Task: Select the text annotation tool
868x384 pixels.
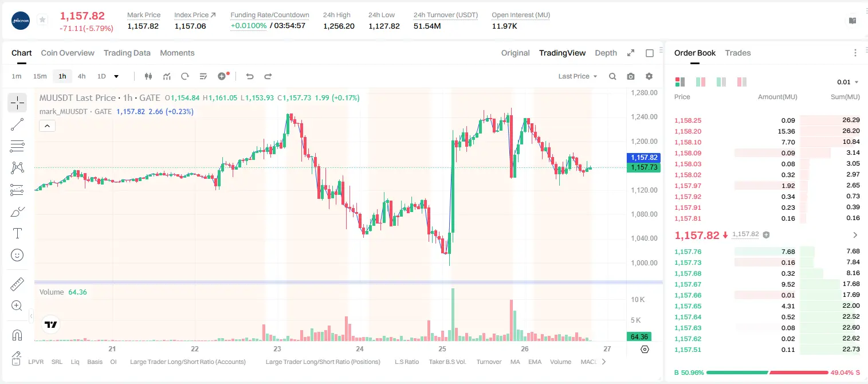Action: click(x=17, y=233)
